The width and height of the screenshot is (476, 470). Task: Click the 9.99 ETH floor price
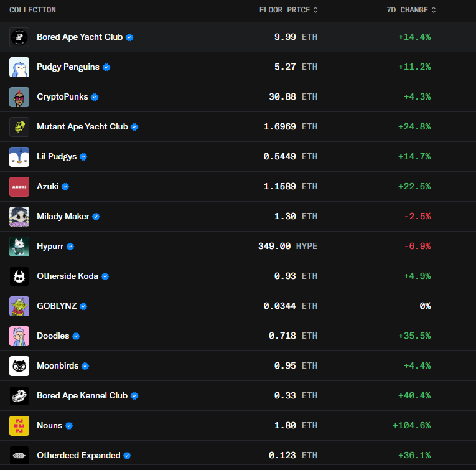pos(296,37)
